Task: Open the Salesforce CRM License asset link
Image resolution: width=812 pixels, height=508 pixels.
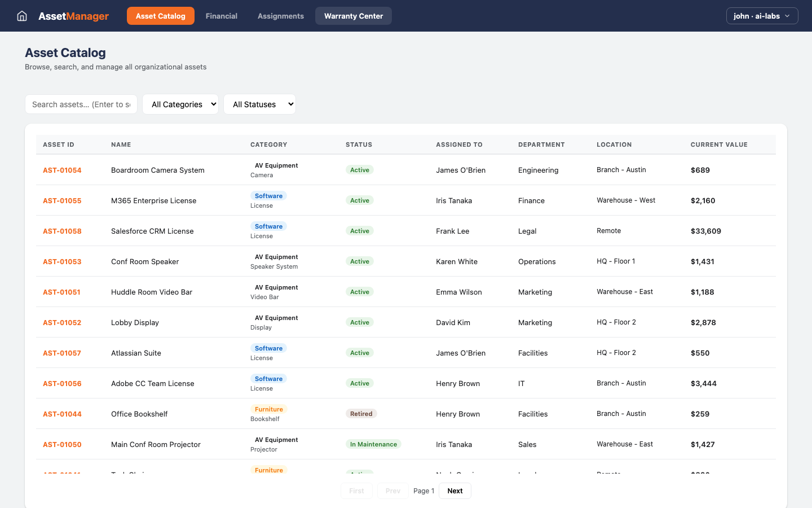Action: click(x=61, y=231)
